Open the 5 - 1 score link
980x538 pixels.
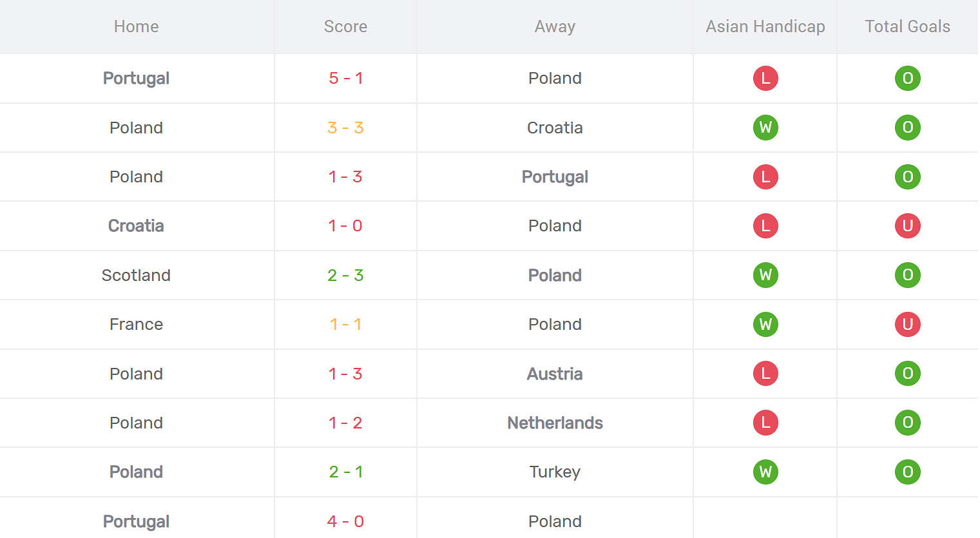tap(345, 78)
